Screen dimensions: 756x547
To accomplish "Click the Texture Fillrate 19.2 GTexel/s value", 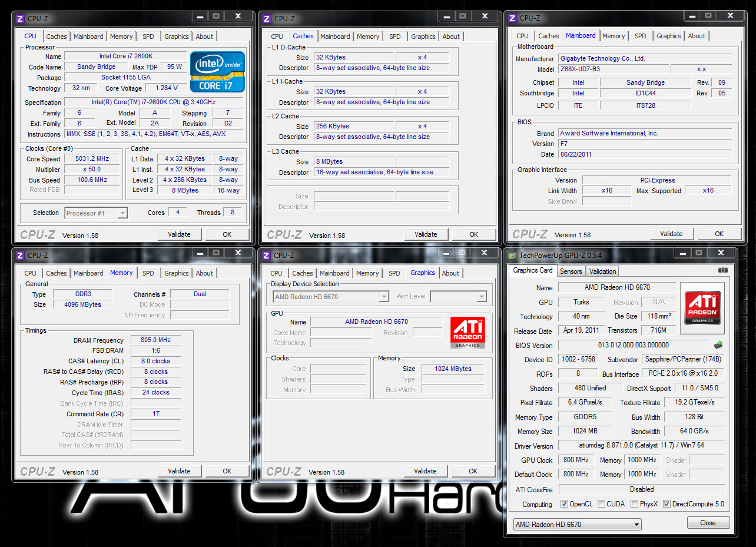I will (694, 402).
